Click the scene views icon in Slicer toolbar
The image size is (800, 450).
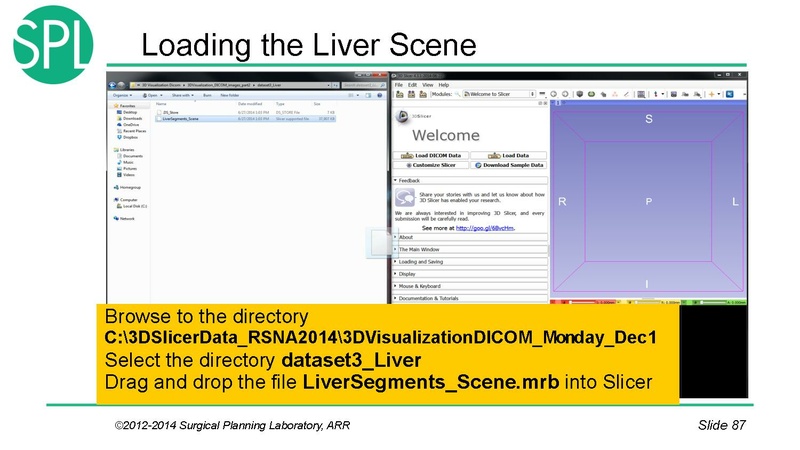coord(685,94)
